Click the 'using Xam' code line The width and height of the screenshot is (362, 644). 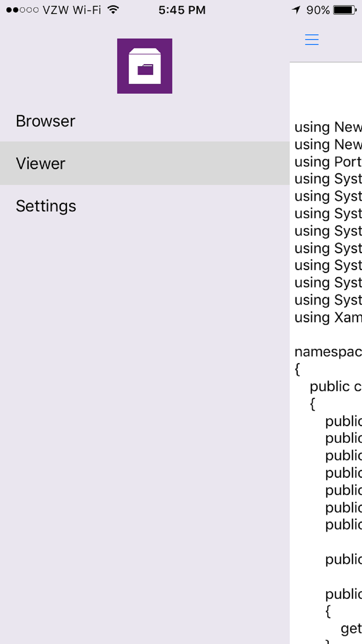point(328,317)
